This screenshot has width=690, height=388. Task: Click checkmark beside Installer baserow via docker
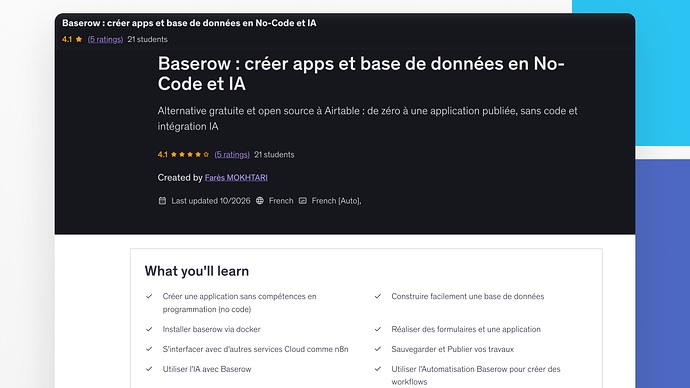149,329
